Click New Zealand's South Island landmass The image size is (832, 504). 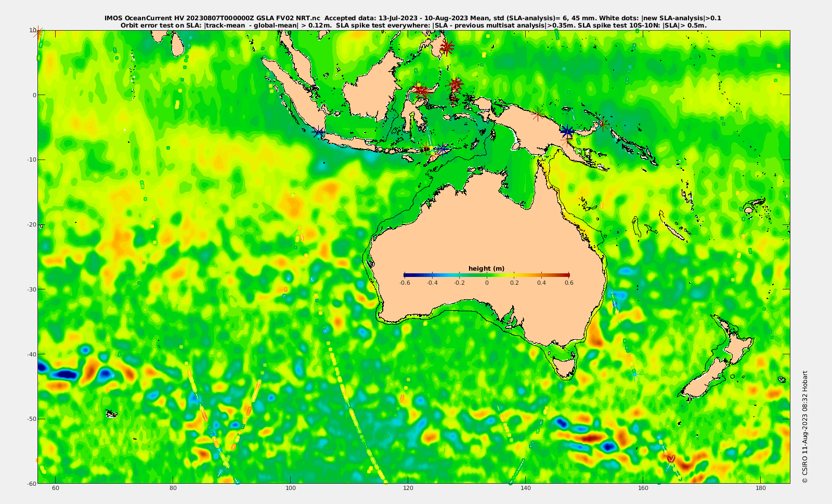click(704, 378)
